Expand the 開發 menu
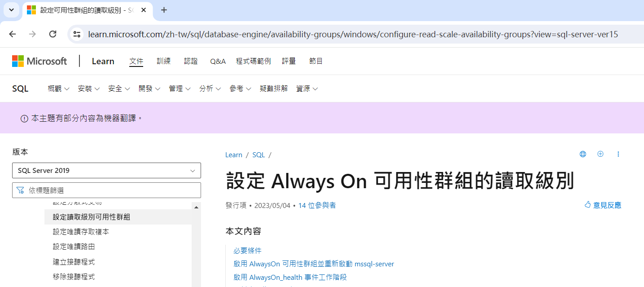The image size is (644, 287). 149,89
